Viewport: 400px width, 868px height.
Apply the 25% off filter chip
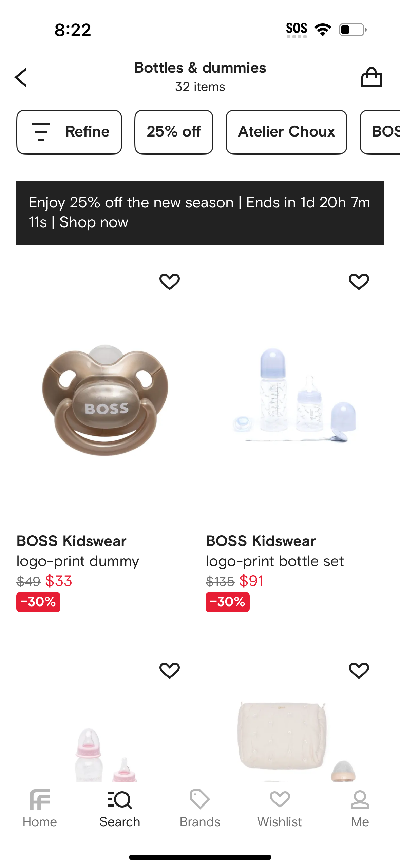pos(174,132)
